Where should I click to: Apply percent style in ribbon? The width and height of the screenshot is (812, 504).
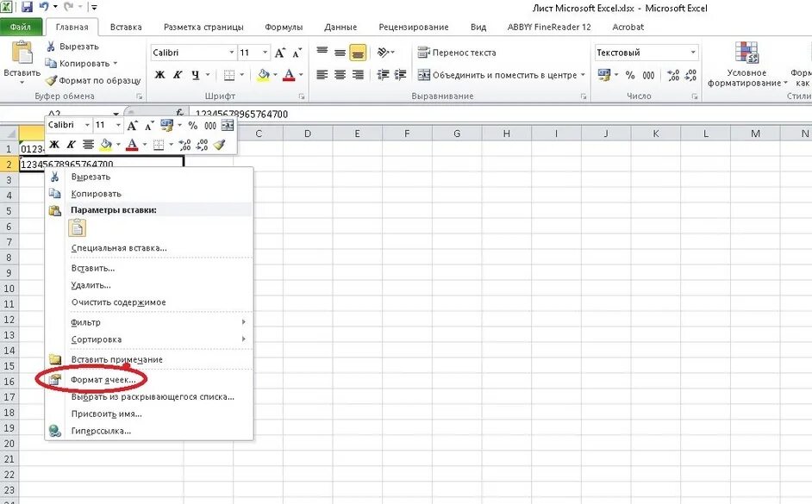(630, 75)
